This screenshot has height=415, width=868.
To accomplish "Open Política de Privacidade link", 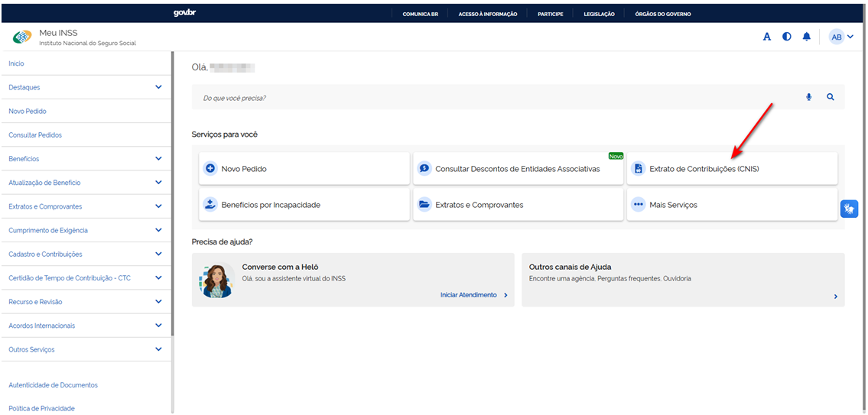I will pyautogui.click(x=41, y=408).
